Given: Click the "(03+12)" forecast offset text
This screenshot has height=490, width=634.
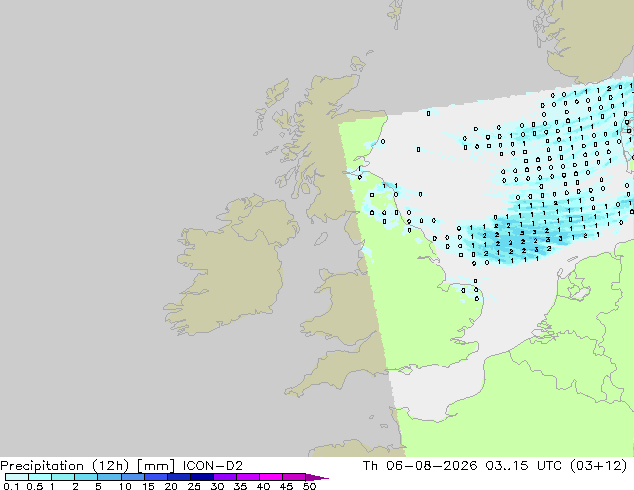Looking at the screenshot, I should tap(598, 466).
